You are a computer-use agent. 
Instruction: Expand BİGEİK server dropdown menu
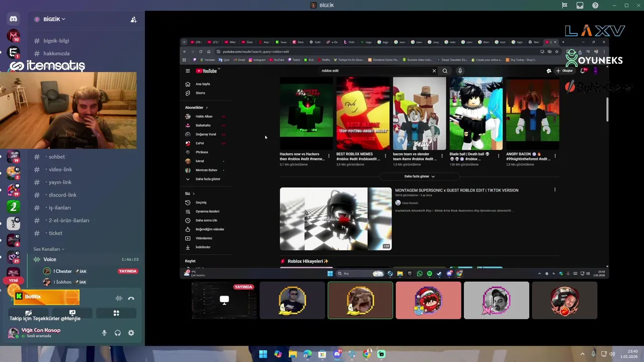pos(54,19)
